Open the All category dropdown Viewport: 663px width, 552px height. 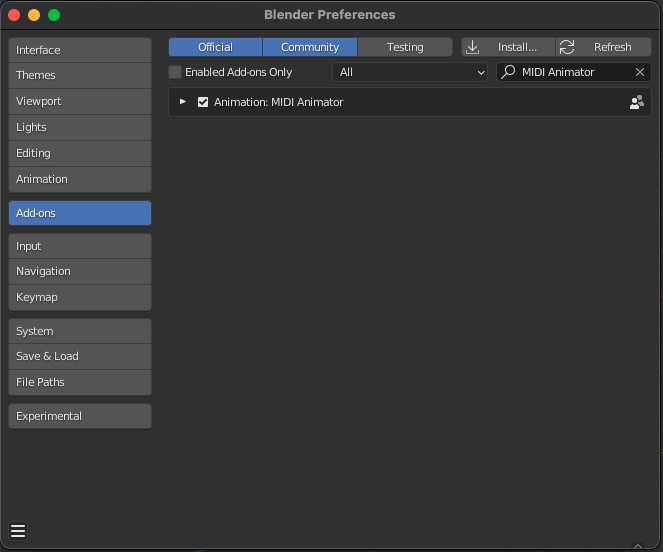(x=410, y=72)
